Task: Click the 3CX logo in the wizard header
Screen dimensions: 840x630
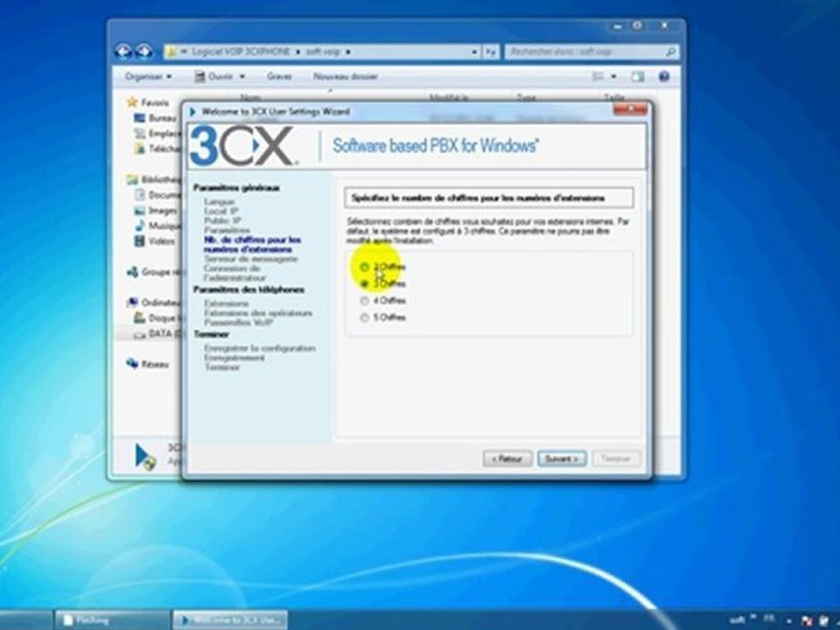Action: pyautogui.click(x=242, y=146)
